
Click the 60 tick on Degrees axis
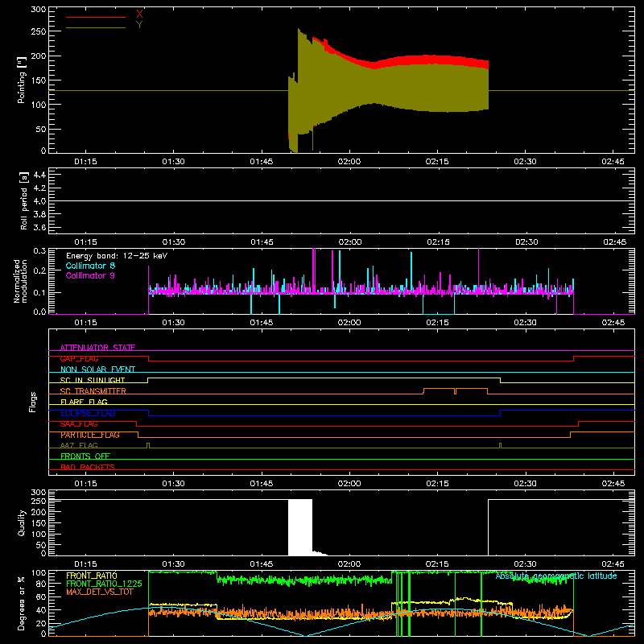pos(42,597)
